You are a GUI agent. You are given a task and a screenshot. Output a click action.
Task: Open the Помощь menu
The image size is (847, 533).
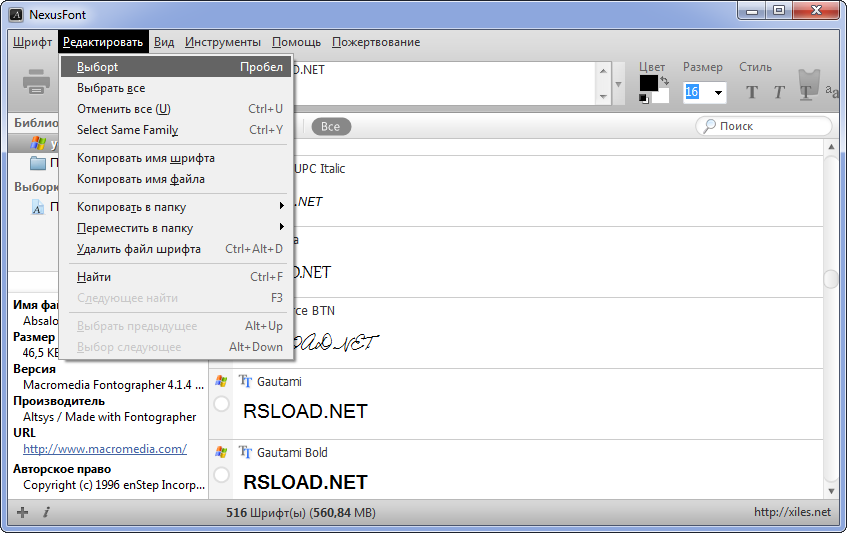click(296, 42)
